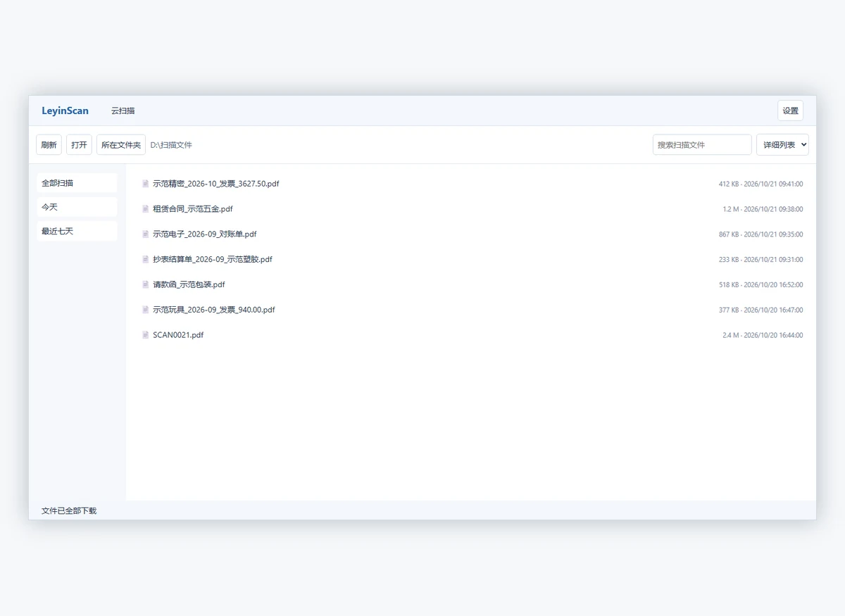
Task: Click the file icon beside 示范玩具_2026-09_发票_940.00.pdf
Action: coord(146,310)
